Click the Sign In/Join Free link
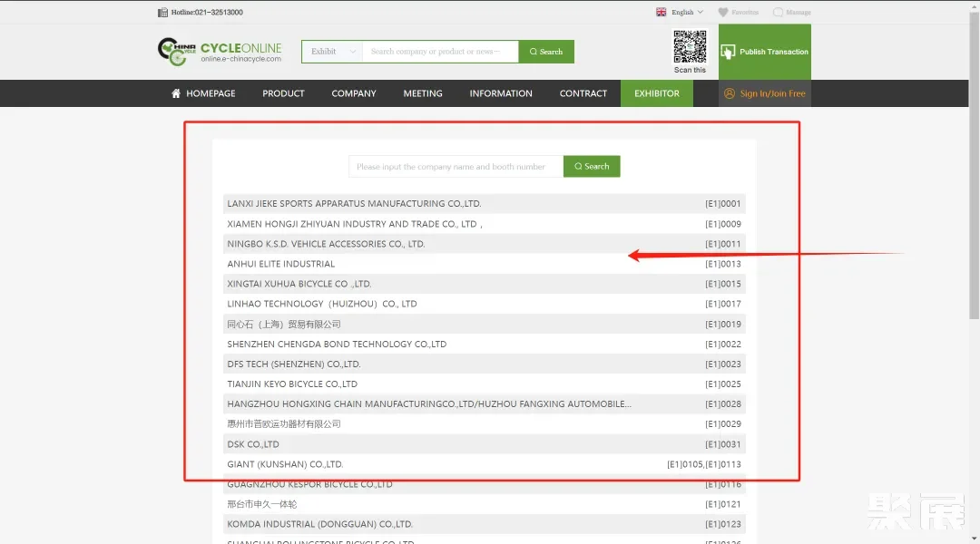The width and height of the screenshot is (980, 544). pos(772,93)
